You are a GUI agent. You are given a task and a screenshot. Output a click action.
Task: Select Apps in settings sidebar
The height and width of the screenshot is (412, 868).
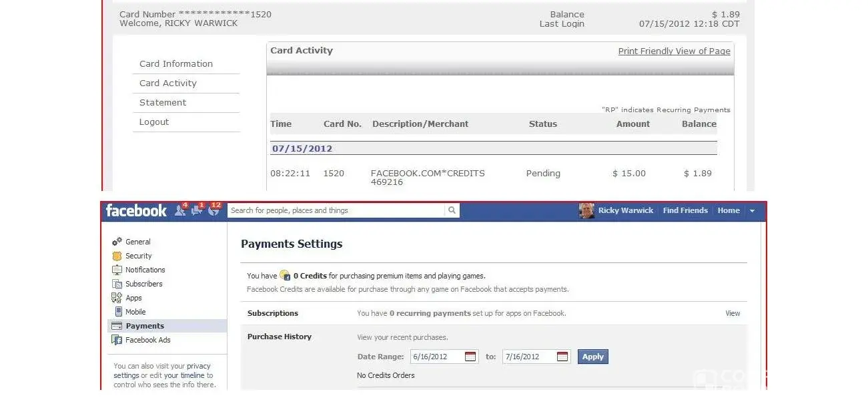[133, 298]
